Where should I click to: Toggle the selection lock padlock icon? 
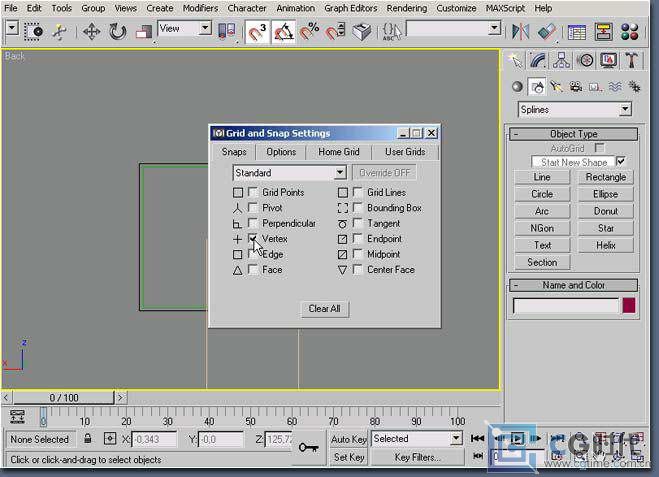[x=87, y=439]
